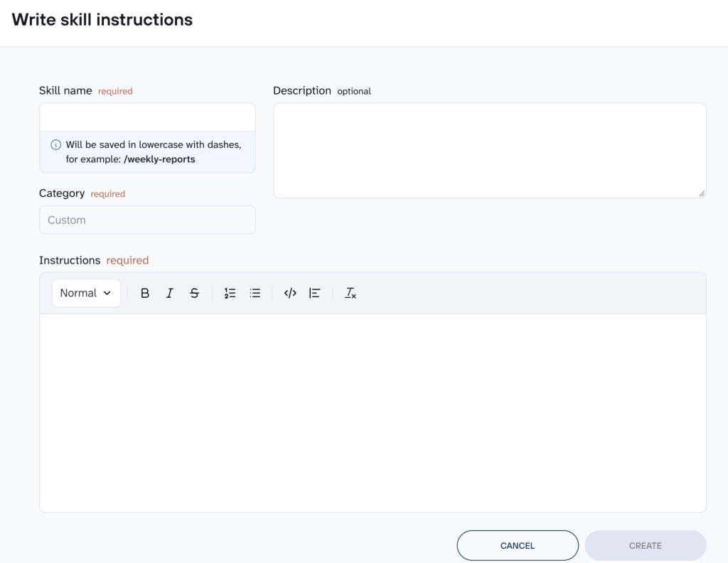Click the 'Write skill instructions' heading
Image resolution: width=728 pixels, height=563 pixels.
(102, 20)
